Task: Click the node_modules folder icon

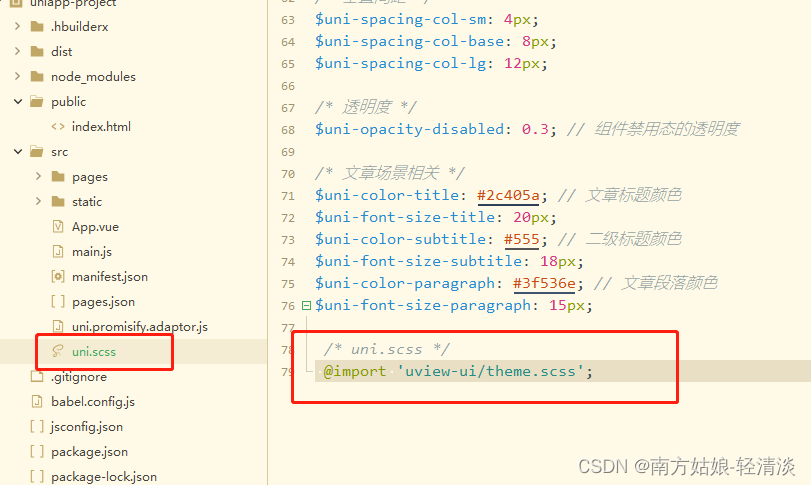Action: 37,77
